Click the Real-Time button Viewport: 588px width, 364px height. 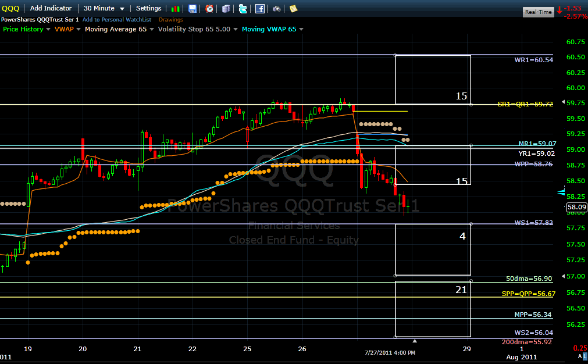tap(539, 12)
